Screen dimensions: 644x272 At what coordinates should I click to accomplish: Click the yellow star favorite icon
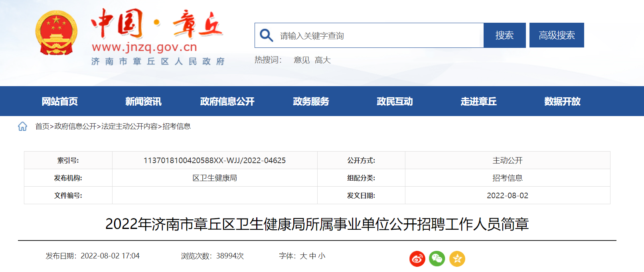pyautogui.click(x=457, y=259)
